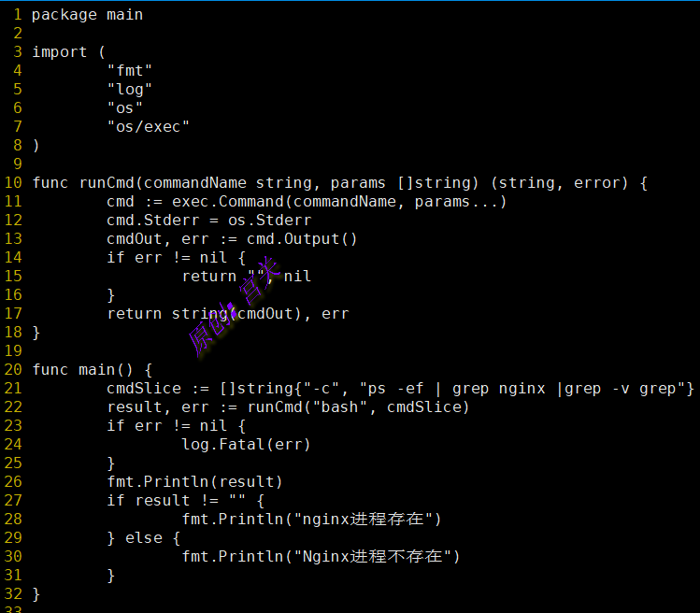The width and height of the screenshot is (700, 613).
Task: Click the "os/exec" import string
Action: (148, 127)
